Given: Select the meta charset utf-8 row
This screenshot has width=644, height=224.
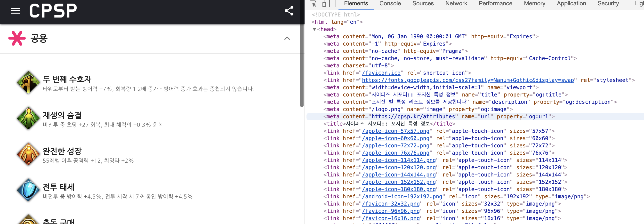Looking at the screenshot, I should (359, 66).
